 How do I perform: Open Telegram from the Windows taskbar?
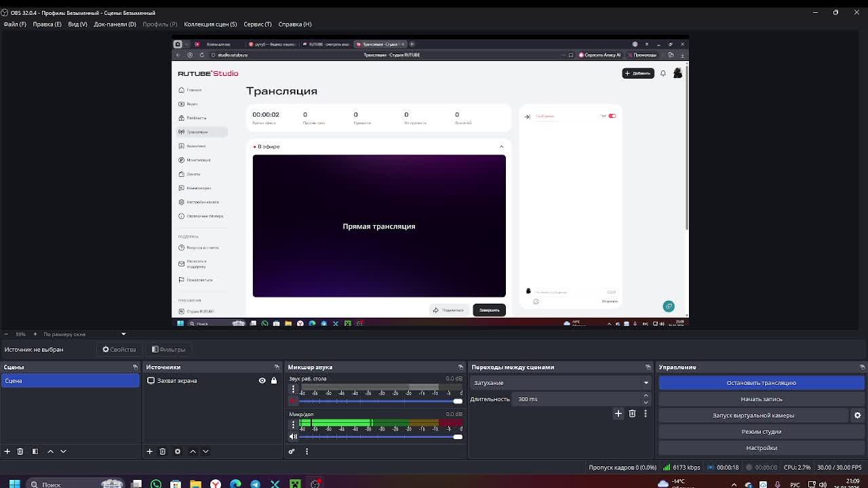pyautogui.click(x=255, y=484)
